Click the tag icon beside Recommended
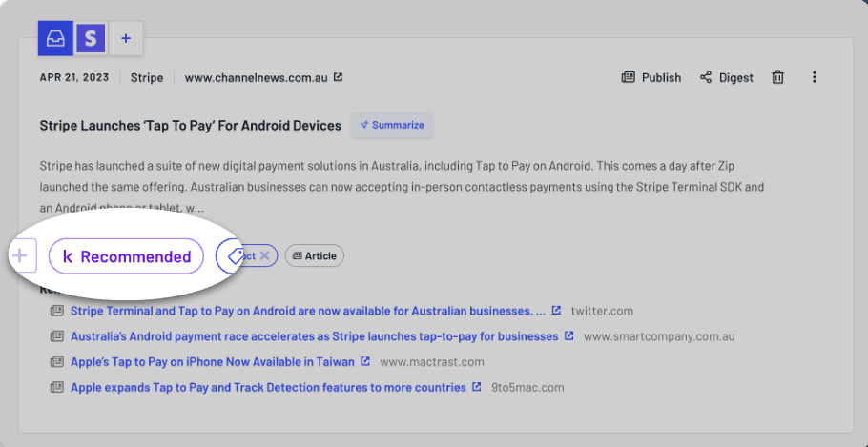This screenshot has width=868, height=447. pyautogui.click(x=237, y=255)
